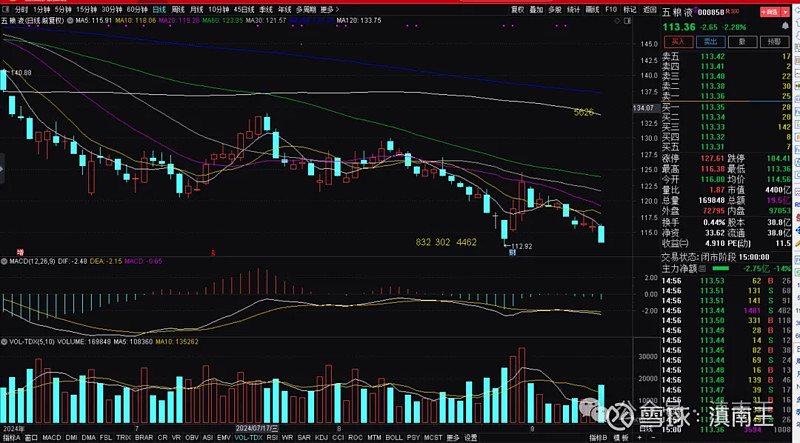800x443 pixels.
Task: Click 卖五 price 113.42
Action: click(x=712, y=57)
